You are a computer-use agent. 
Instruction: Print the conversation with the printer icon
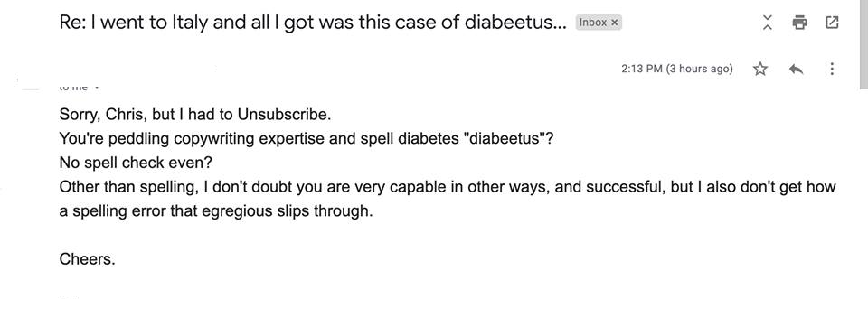click(799, 23)
